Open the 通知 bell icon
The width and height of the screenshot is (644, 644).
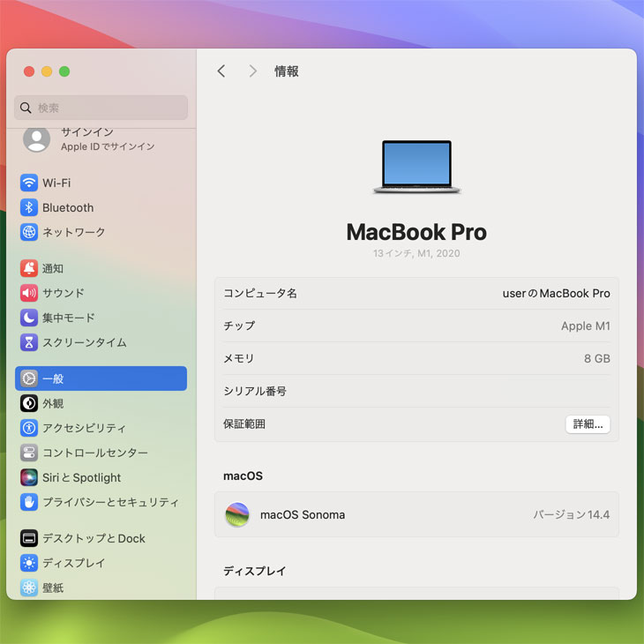[x=29, y=268]
